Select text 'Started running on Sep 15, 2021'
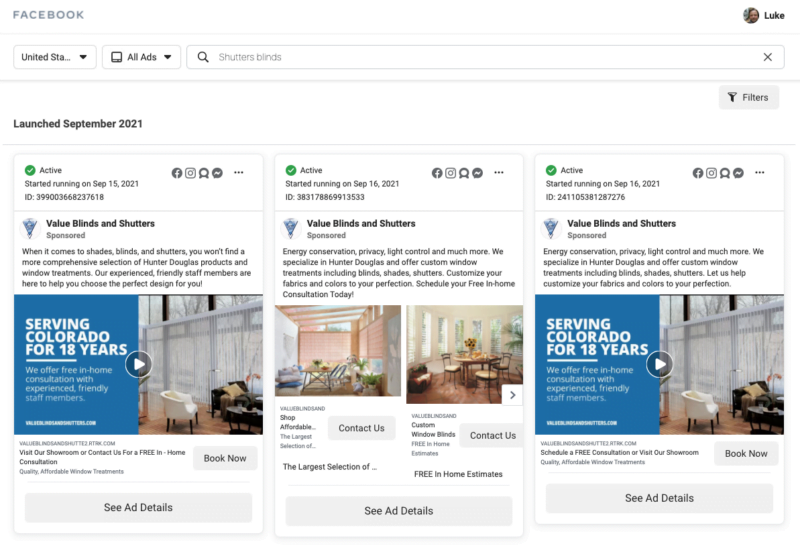 [x=82, y=184]
